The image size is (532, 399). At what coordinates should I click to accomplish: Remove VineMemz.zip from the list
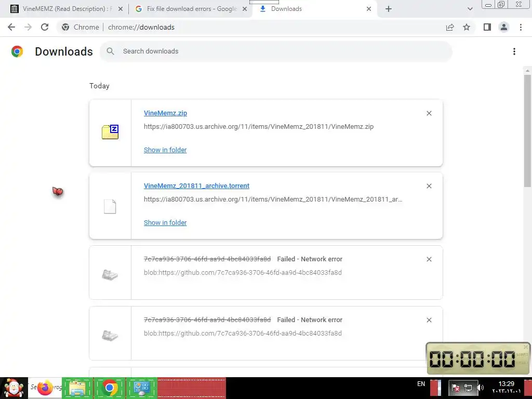tap(429, 113)
